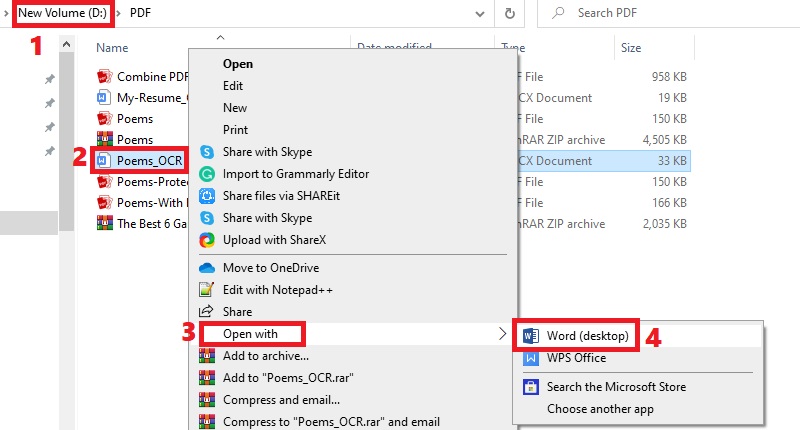Click the WinRAR icon beside Add to archive
Viewport: 800px width, 430px height.
(x=207, y=356)
